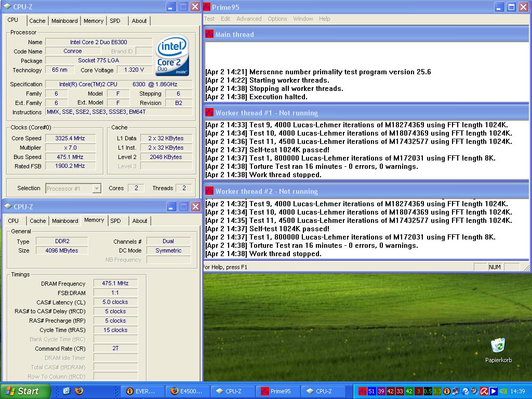Screen dimensions: 532x399
Task: Click the dark red 3 tray icon
Action: [x=419, y=391]
